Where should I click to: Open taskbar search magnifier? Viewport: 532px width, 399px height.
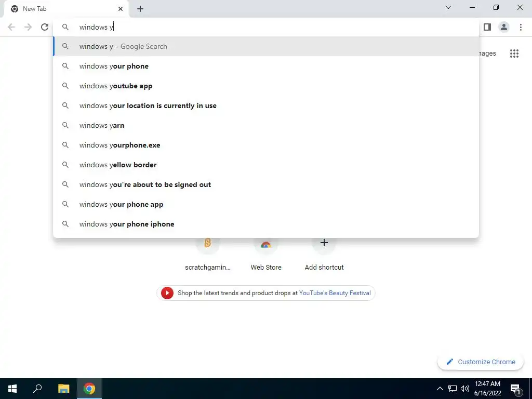(x=37, y=389)
